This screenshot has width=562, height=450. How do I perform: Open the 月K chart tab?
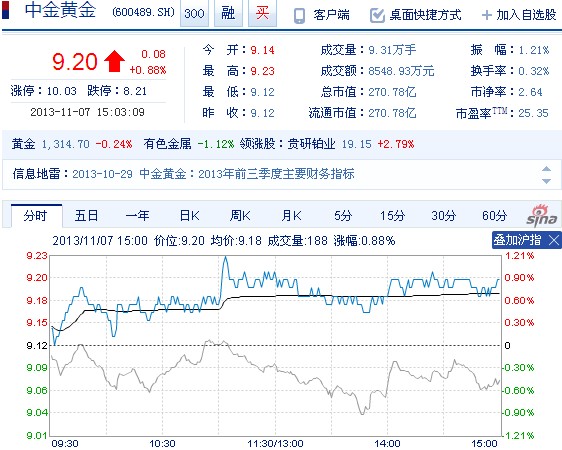(x=291, y=216)
